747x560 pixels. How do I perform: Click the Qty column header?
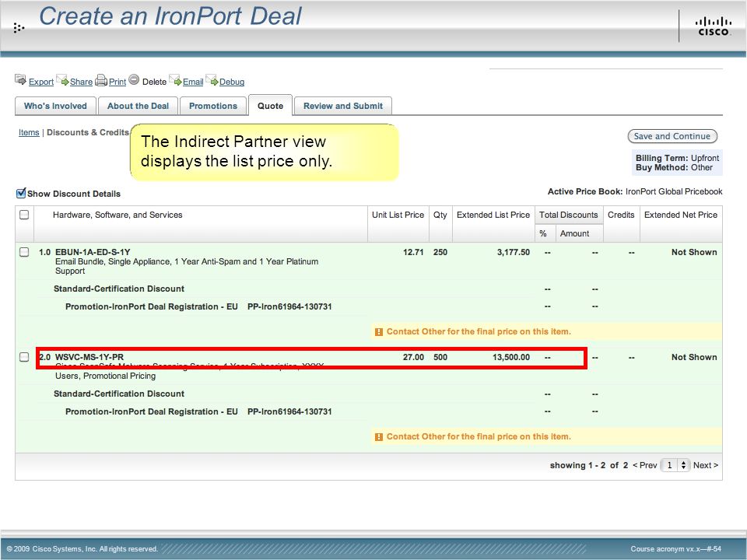440,215
